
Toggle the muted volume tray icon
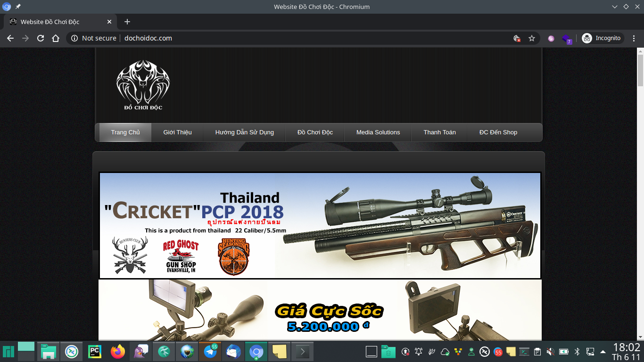(550, 352)
